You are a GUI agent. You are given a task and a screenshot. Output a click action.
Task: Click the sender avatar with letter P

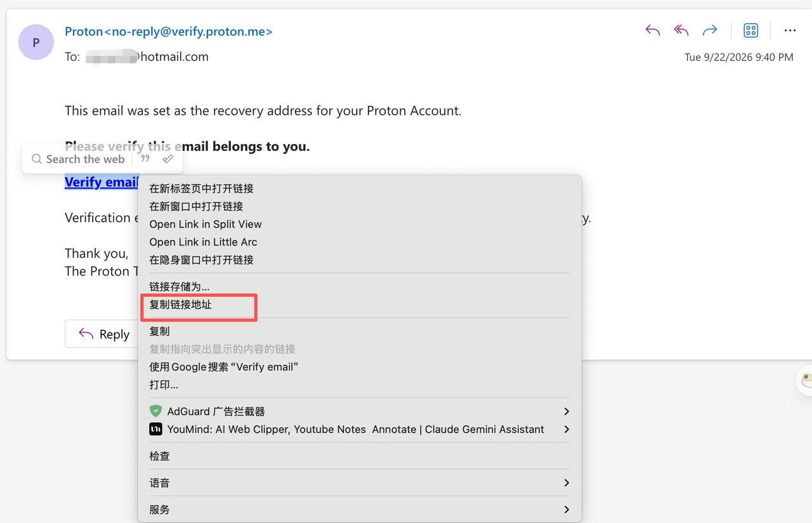coord(36,43)
